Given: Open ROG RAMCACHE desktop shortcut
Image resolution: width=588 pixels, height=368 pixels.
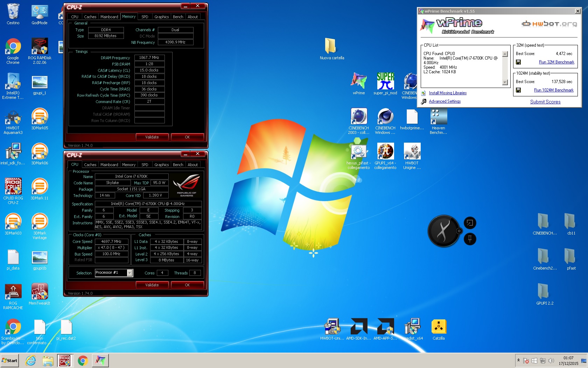Looking at the screenshot, I should [13, 296].
